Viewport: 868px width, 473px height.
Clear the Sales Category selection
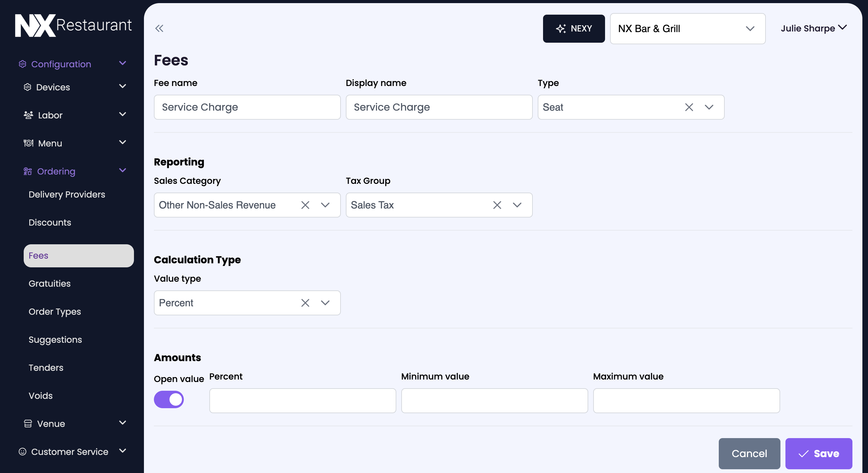pos(305,205)
